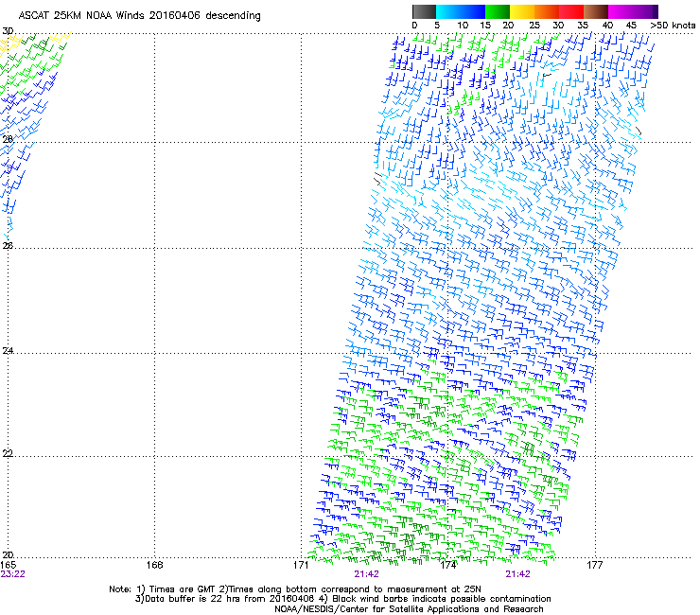Click the latitude label '22'

(8, 454)
